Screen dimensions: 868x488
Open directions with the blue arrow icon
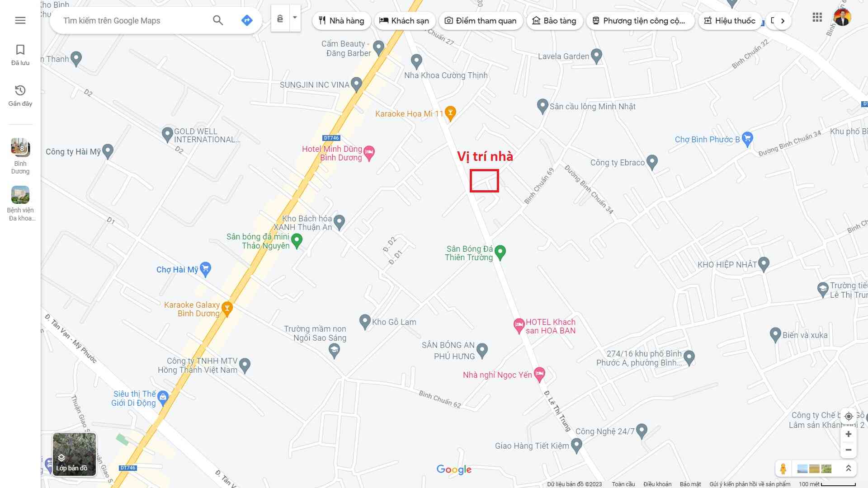[247, 20]
